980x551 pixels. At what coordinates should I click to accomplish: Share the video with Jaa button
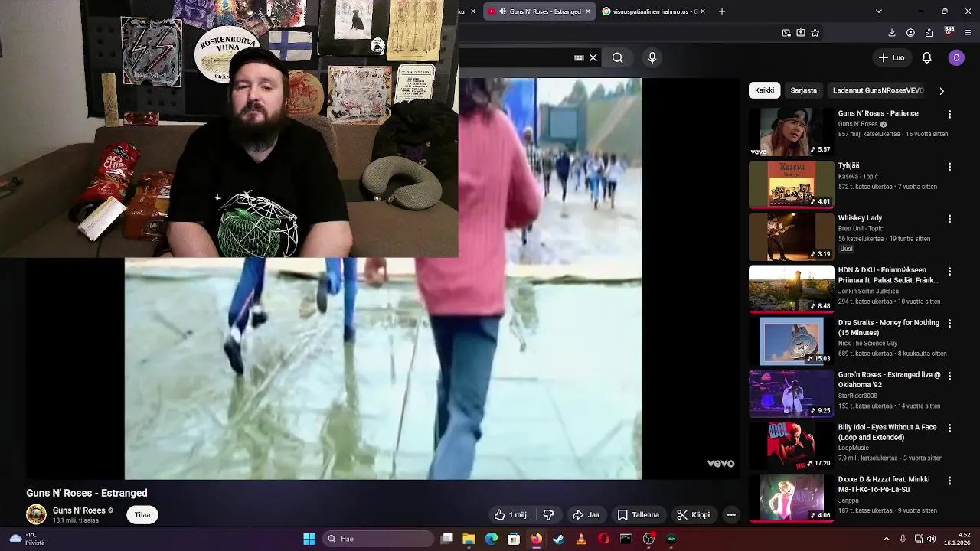(586, 515)
